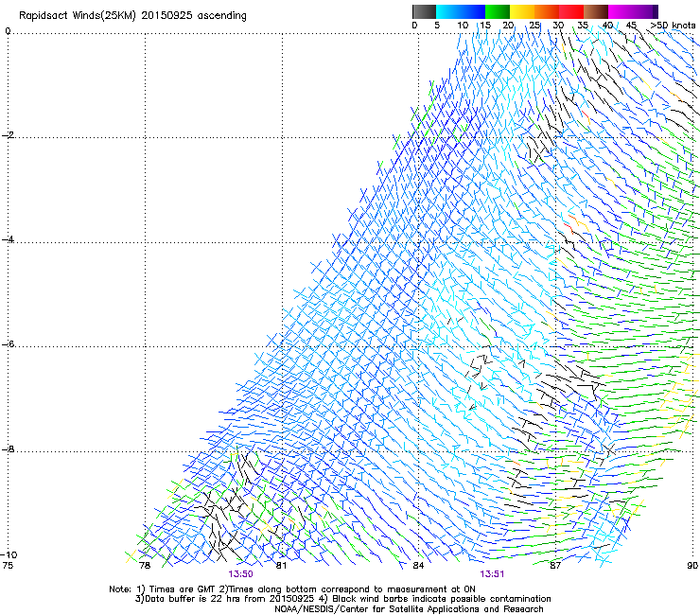Click the NOAA/NESDIS credit line
Screen dimensions: 700x615
409,609
